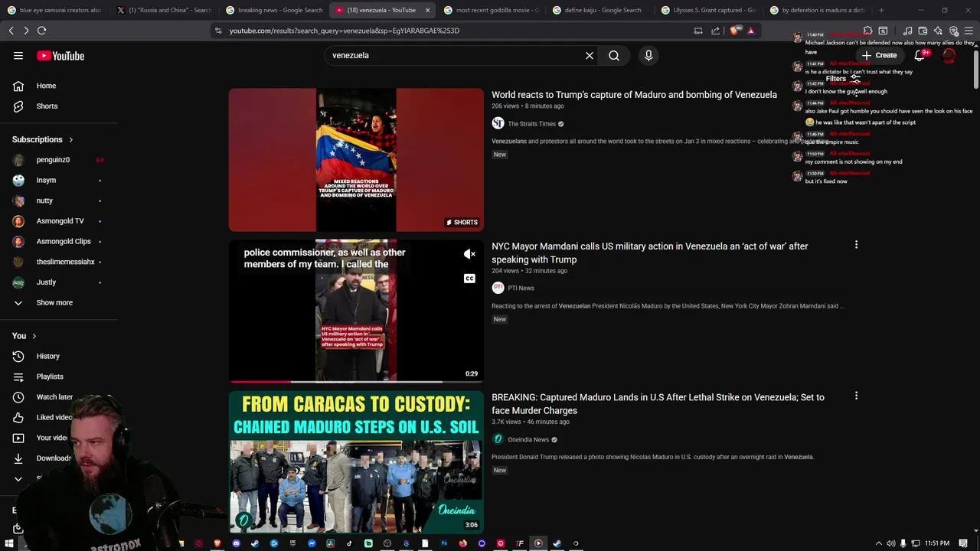Switch to Ulysses S. Grant tab
Screen dimensions: 980x551
pyautogui.click(x=708, y=10)
